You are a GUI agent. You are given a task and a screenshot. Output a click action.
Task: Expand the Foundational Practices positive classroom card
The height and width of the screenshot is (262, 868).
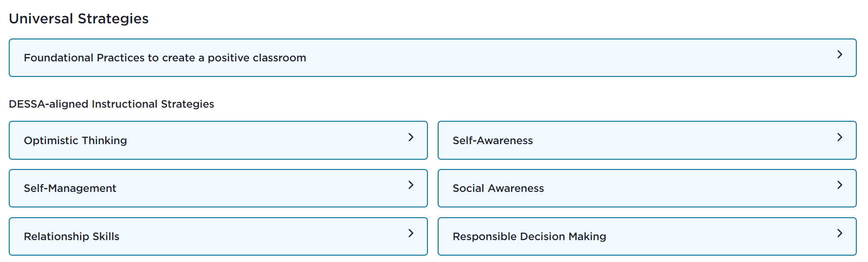(x=432, y=58)
